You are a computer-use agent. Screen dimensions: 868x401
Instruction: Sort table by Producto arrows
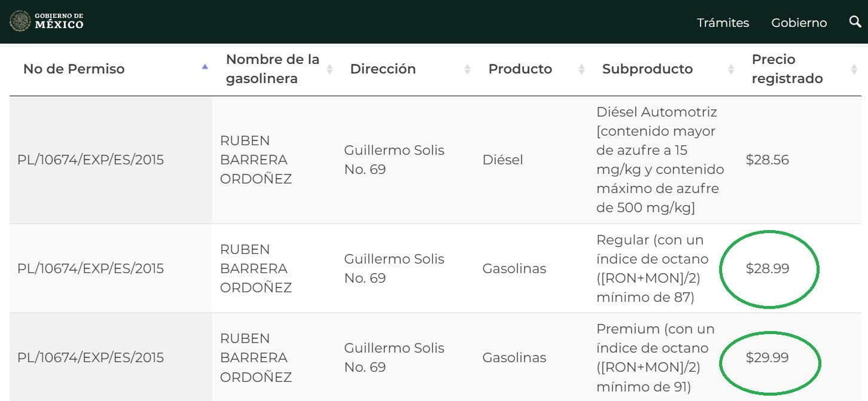point(582,69)
